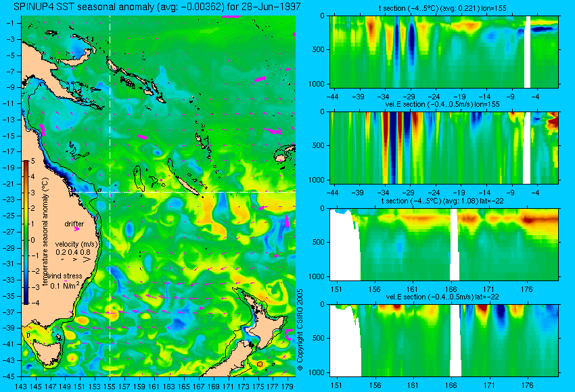Open the temperature section plot at lat=-22
Viewport: 575px width, 392px height.
click(x=444, y=245)
